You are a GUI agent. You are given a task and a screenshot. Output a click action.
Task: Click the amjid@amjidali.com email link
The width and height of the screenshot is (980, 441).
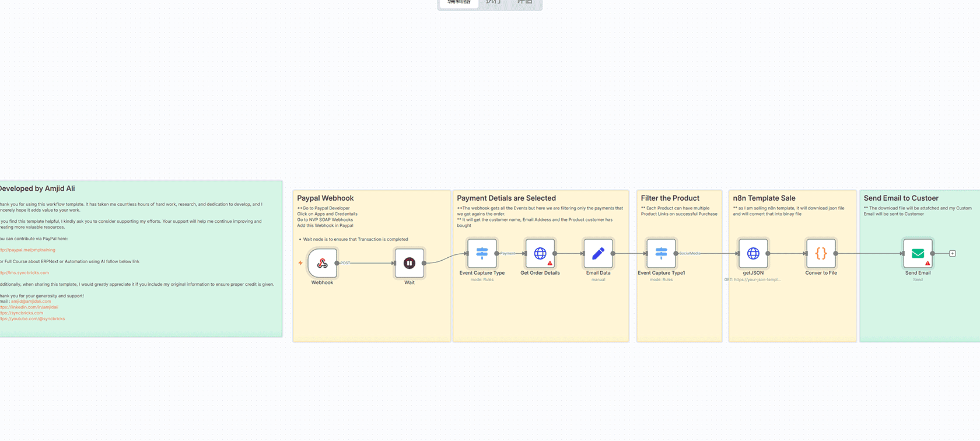pos(31,302)
